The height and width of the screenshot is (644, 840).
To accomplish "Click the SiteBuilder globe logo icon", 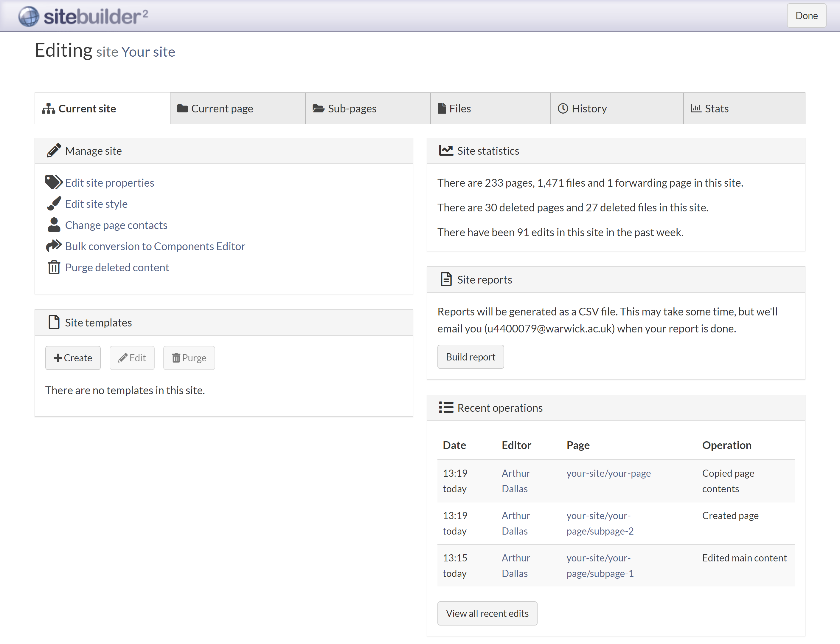I will (29, 16).
